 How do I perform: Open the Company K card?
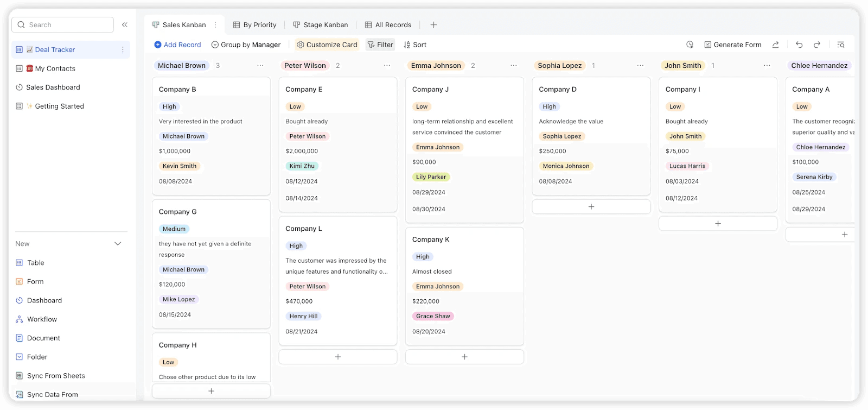click(464, 286)
